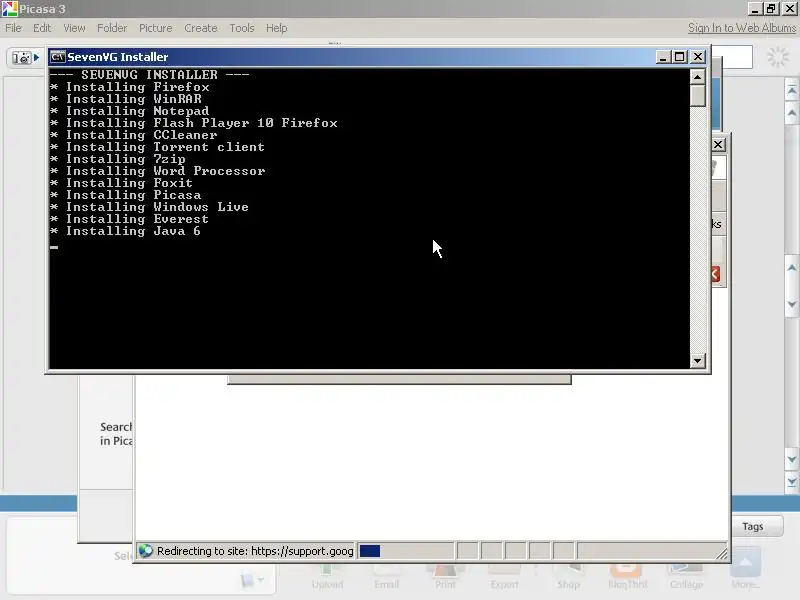The image size is (800, 600).
Task: Click the jump-to-top double arrow on Picasa's right scrollbar
Action: (x=792, y=91)
